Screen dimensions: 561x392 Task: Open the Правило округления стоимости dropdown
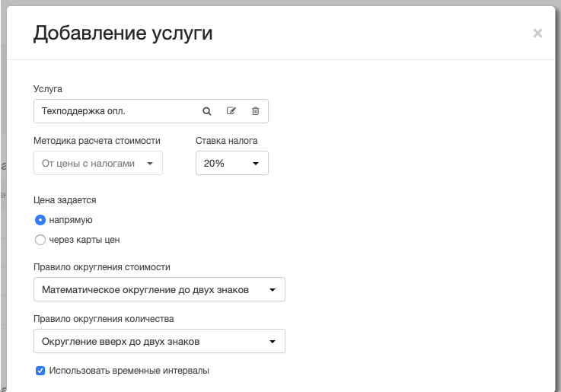click(159, 289)
